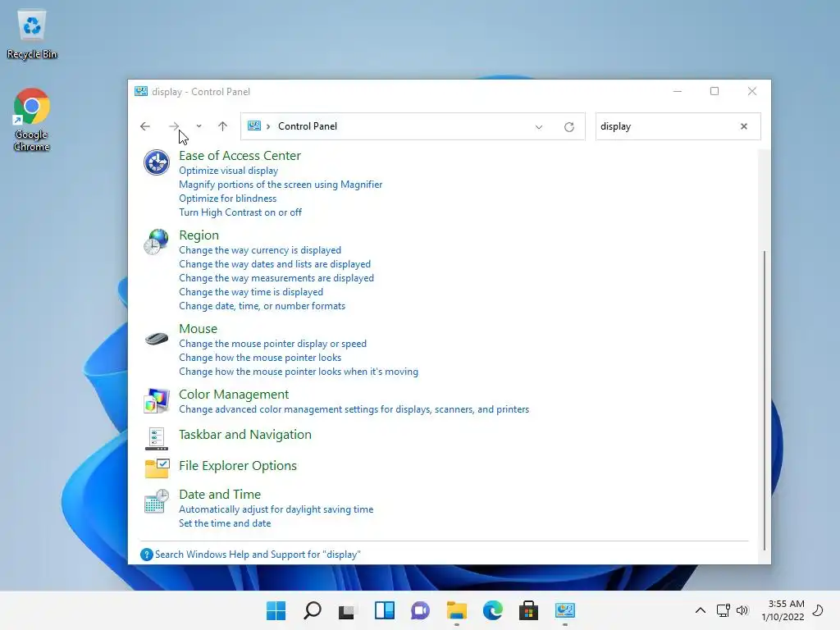
Task: Click the Control Panel icon in address bar
Action: (x=254, y=126)
